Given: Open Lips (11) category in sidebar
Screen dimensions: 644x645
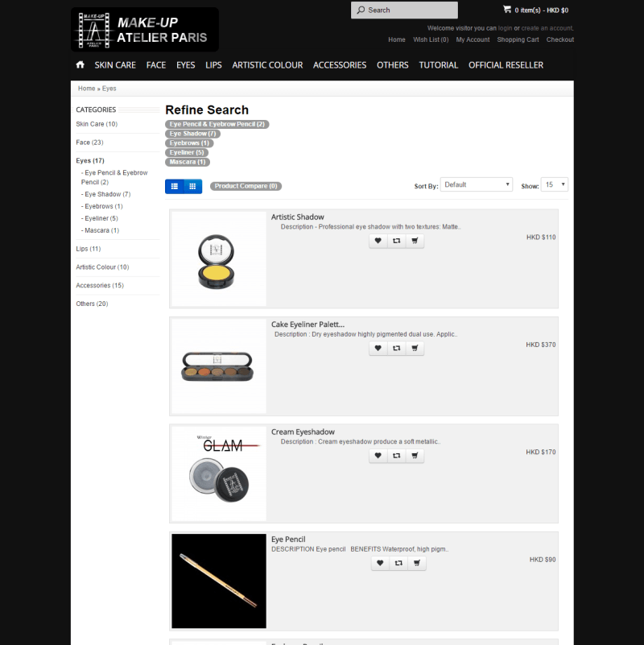Looking at the screenshot, I should (89, 249).
